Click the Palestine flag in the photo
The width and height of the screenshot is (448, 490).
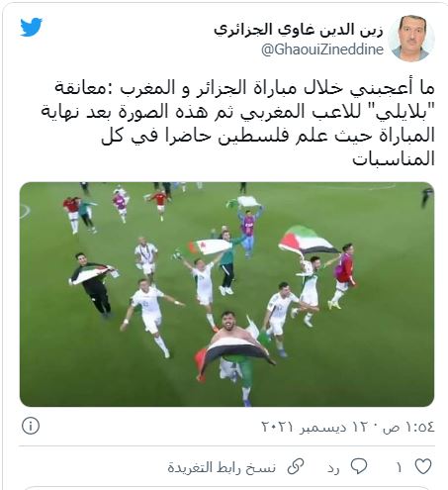point(309,241)
